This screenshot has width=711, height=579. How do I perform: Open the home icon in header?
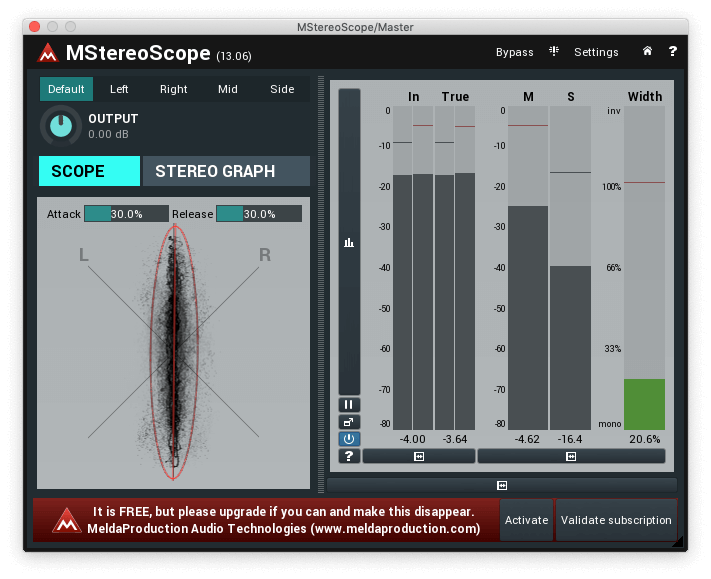[647, 51]
